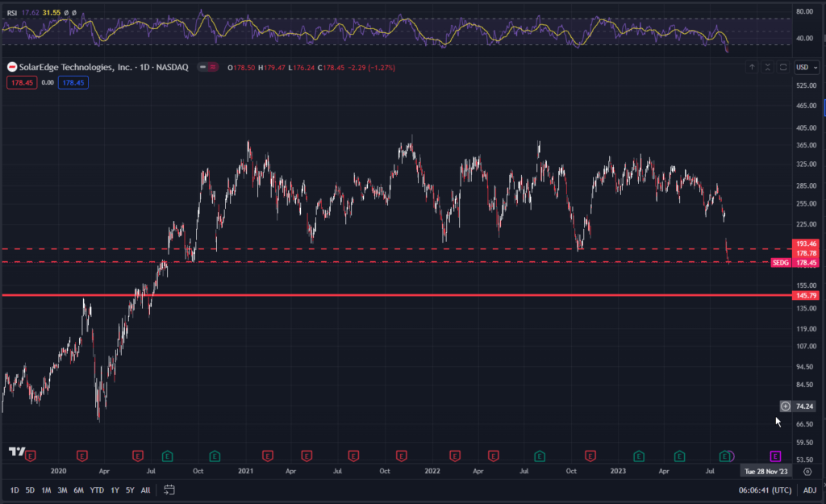
Task: Open green earnings marker after Apr 2023
Action: click(x=679, y=456)
